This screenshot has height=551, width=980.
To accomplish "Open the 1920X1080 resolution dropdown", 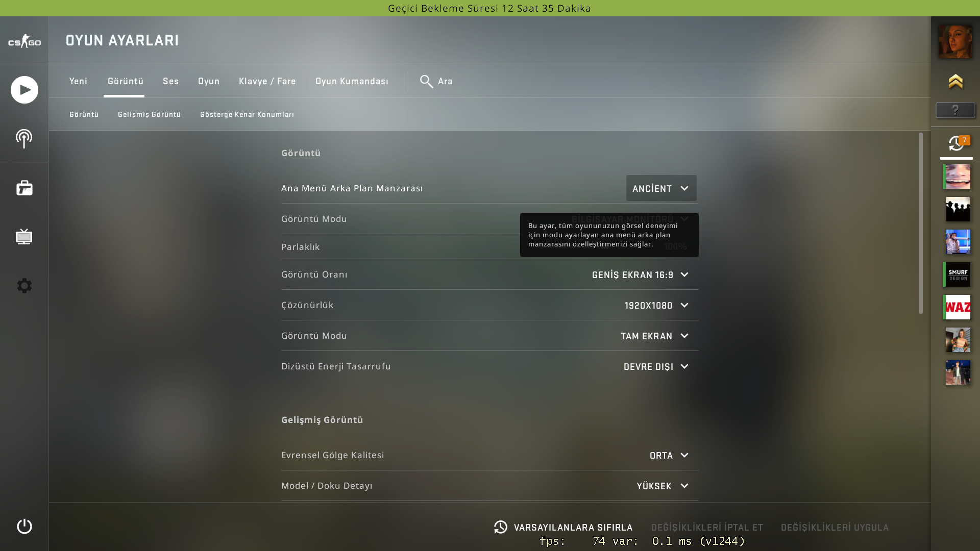I will tap(656, 306).
